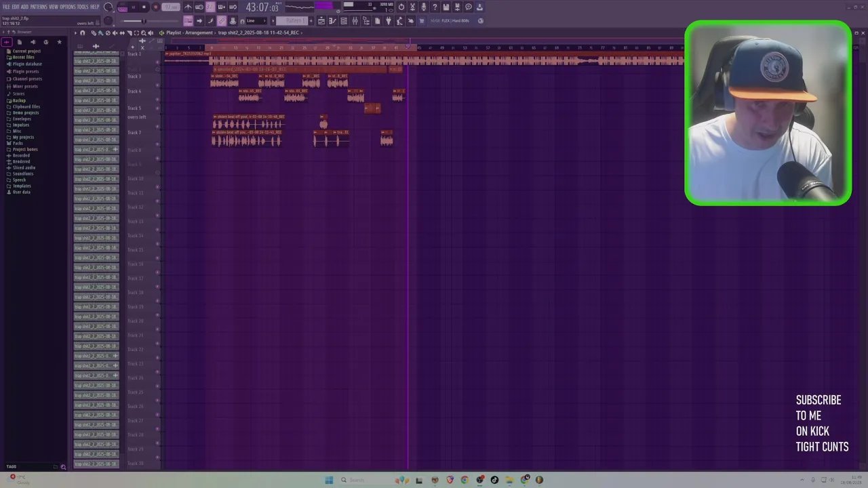868x488 pixels.
Task: Click the question mark help icon
Action: pos(435,7)
